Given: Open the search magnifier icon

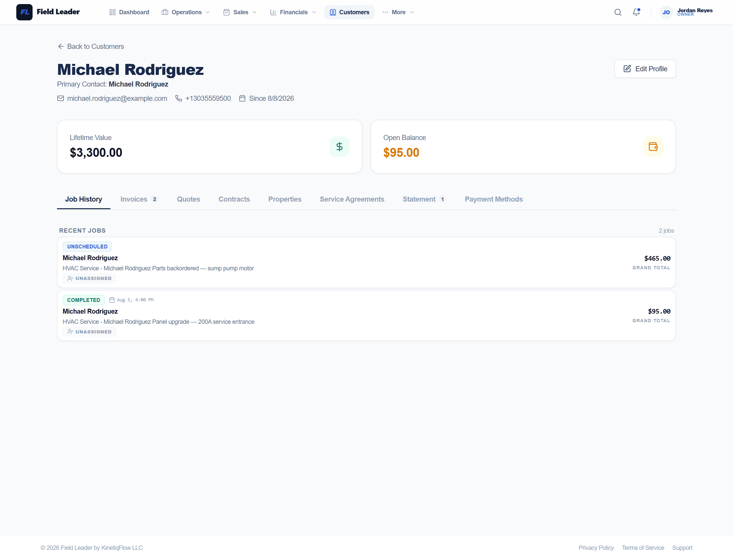Looking at the screenshot, I should (618, 12).
